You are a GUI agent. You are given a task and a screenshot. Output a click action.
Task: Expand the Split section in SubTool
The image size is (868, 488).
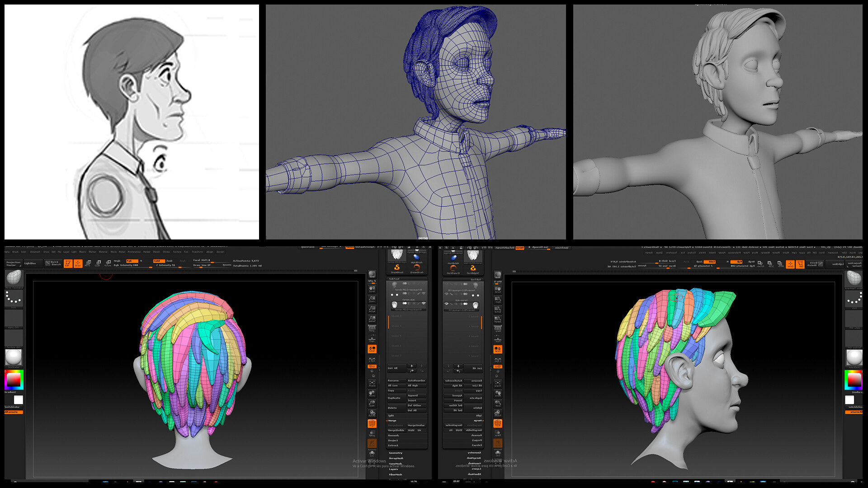[391, 415]
